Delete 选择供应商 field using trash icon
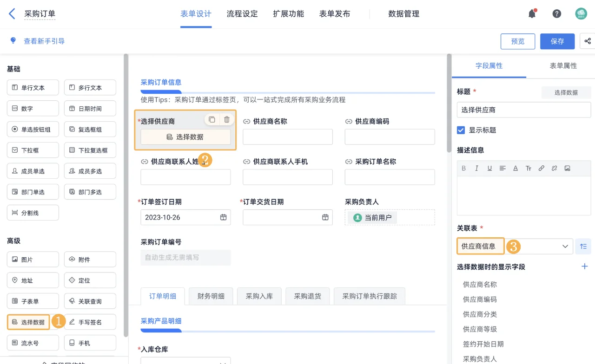595x364 pixels. click(227, 119)
